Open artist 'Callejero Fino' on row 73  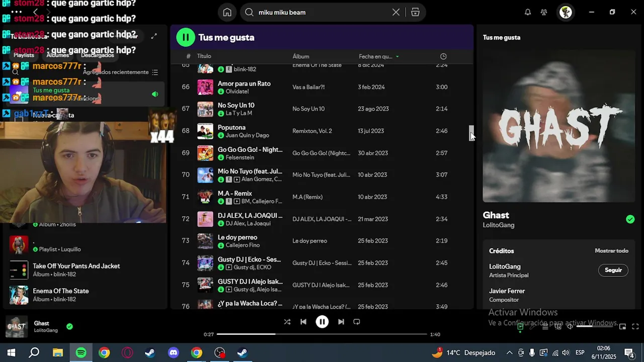tap(243, 245)
